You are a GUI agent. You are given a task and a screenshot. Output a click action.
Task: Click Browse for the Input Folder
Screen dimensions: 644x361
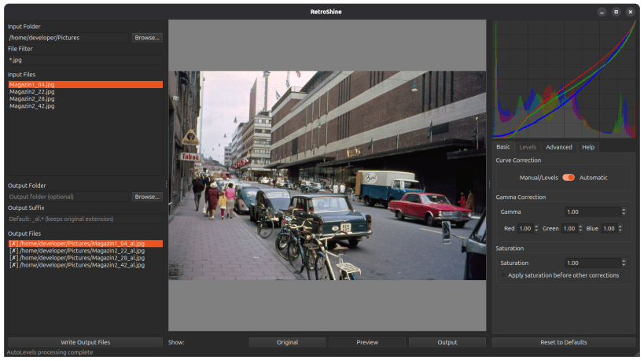pos(147,38)
